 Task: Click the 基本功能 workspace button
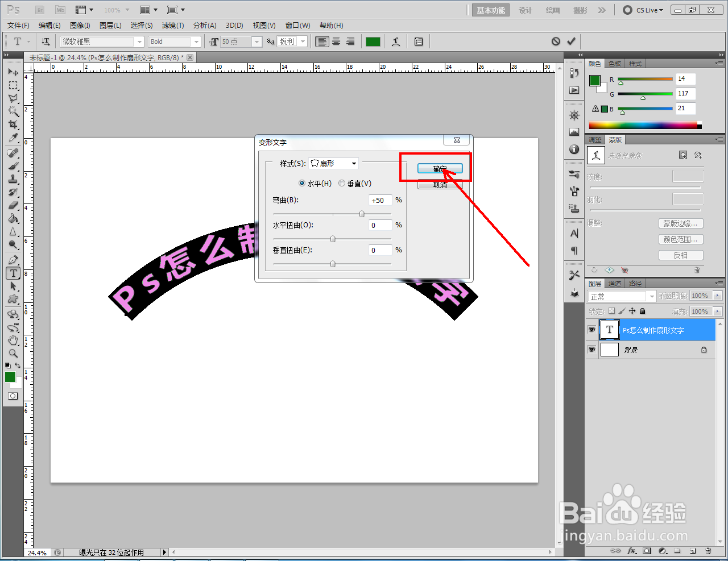point(491,10)
